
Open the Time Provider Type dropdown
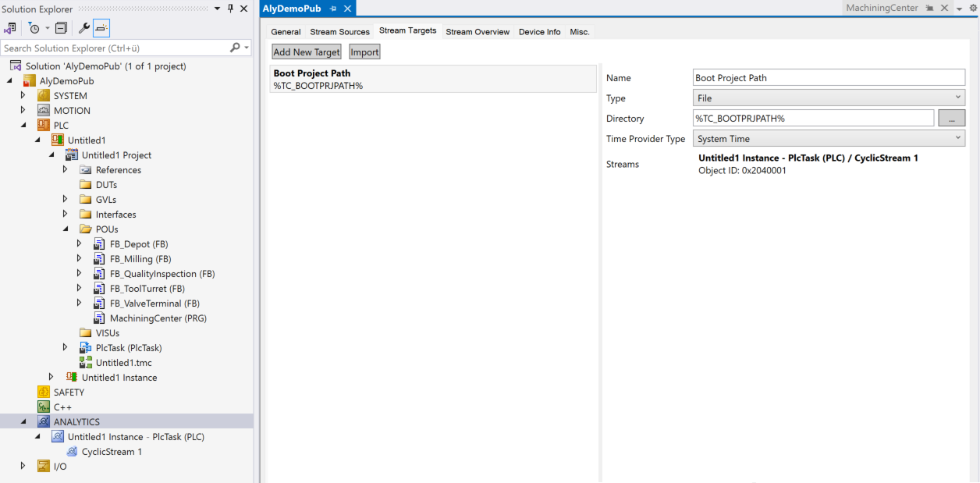tap(829, 139)
